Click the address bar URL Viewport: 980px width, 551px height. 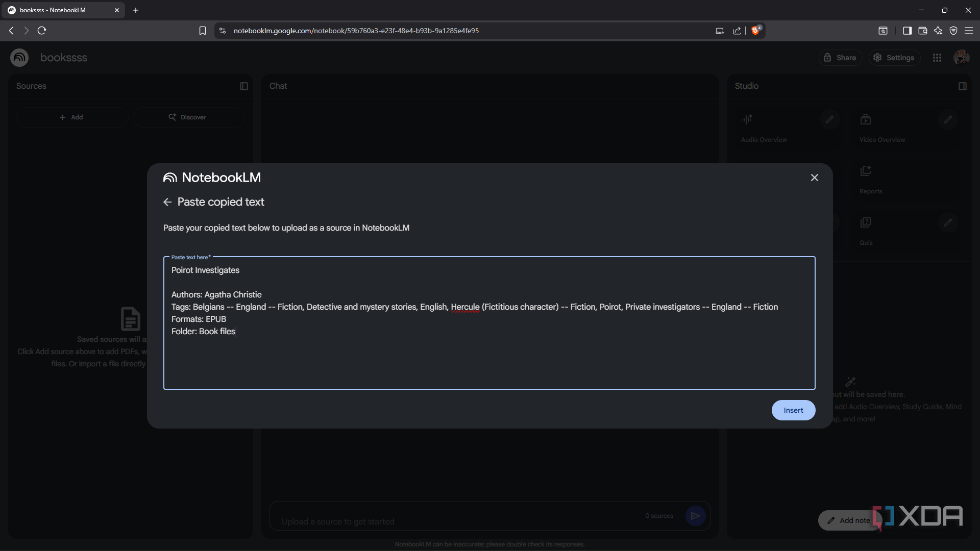(x=356, y=31)
